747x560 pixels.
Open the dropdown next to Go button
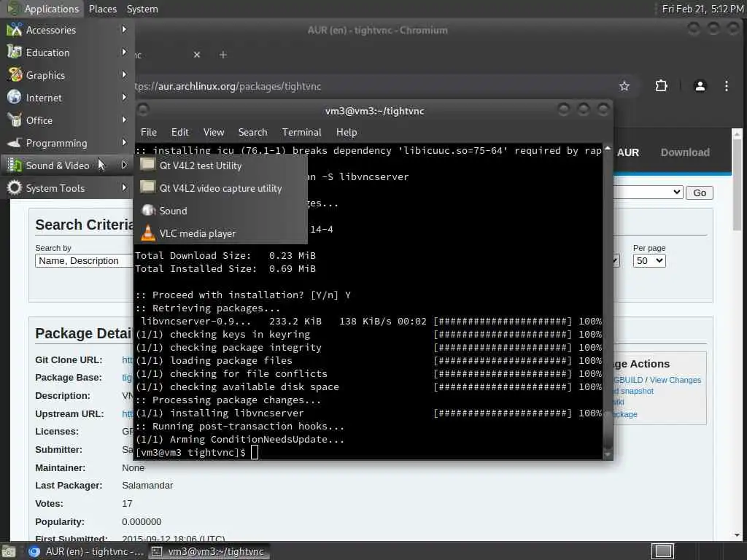click(648, 192)
